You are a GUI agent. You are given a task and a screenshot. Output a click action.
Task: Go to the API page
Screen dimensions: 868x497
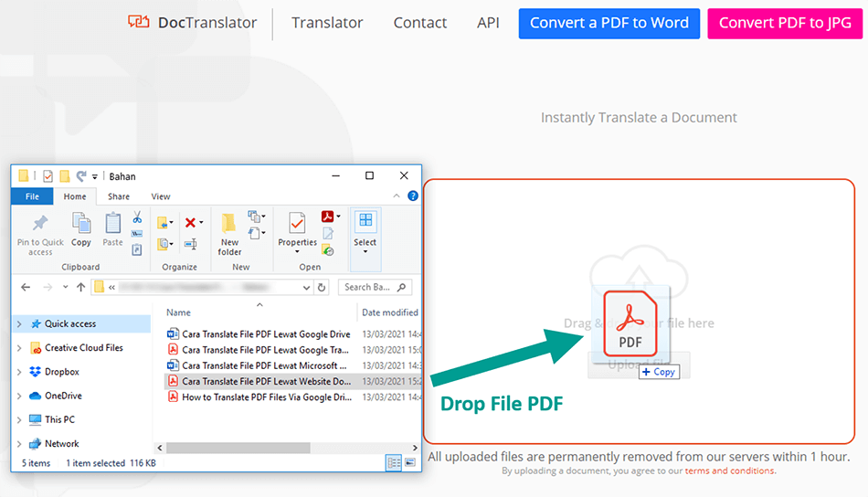point(488,23)
